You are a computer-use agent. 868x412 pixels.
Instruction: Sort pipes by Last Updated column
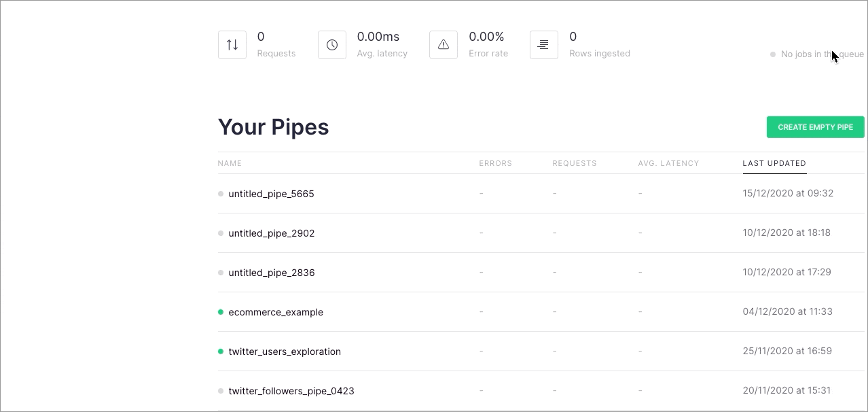tap(774, 163)
